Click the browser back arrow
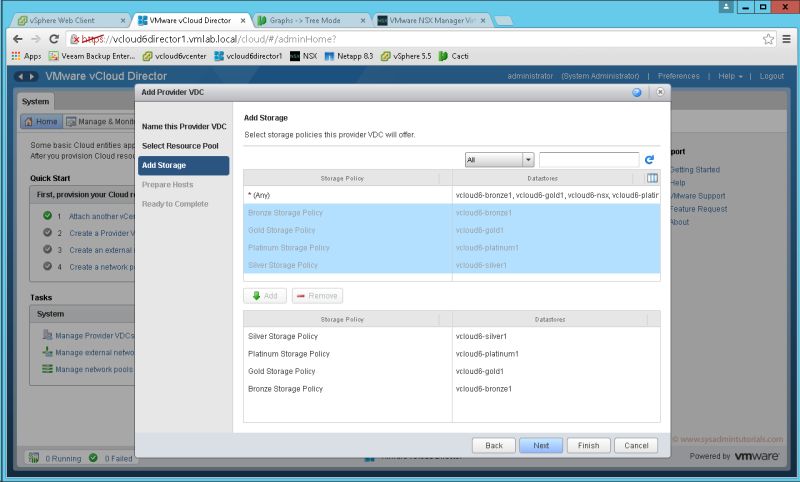 [18, 39]
